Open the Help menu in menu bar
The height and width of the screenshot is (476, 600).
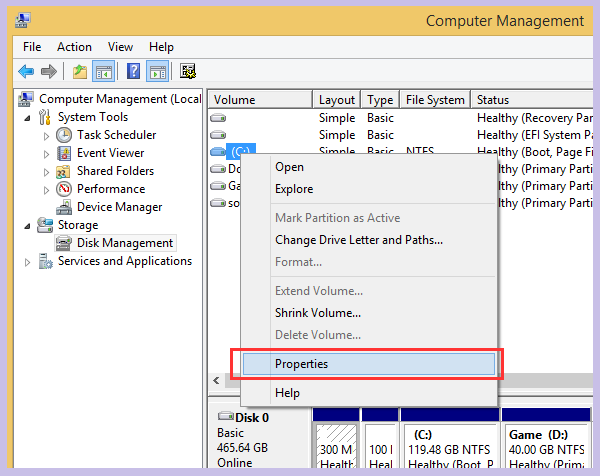(161, 47)
